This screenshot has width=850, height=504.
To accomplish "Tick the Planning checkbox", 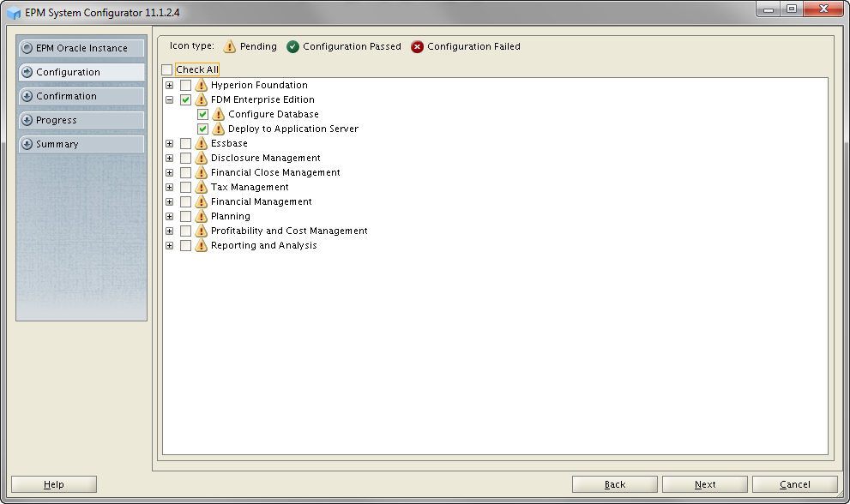I will [186, 217].
